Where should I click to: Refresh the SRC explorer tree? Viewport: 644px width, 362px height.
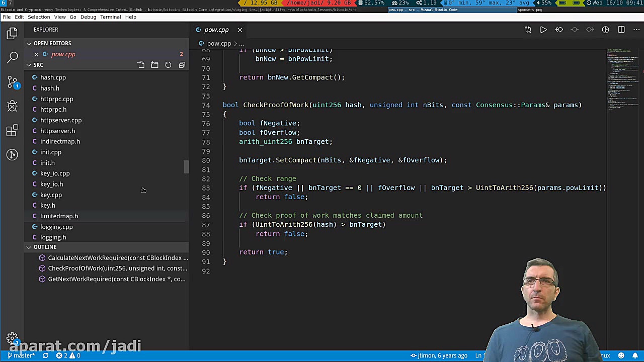(x=168, y=65)
